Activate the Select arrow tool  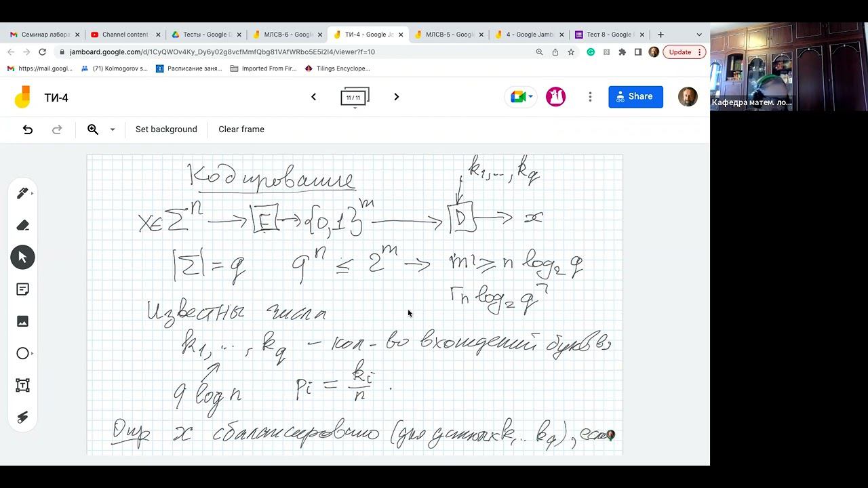(x=22, y=258)
